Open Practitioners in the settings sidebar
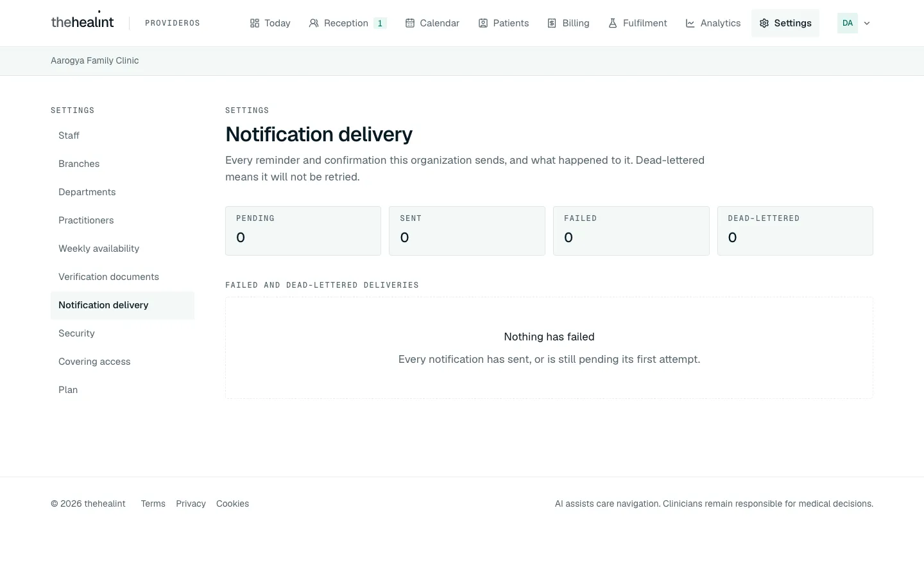 tap(123, 220)
